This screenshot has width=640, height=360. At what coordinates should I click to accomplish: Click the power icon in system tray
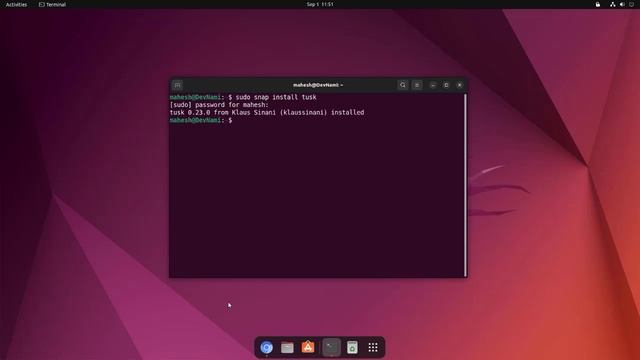point(631,4)
